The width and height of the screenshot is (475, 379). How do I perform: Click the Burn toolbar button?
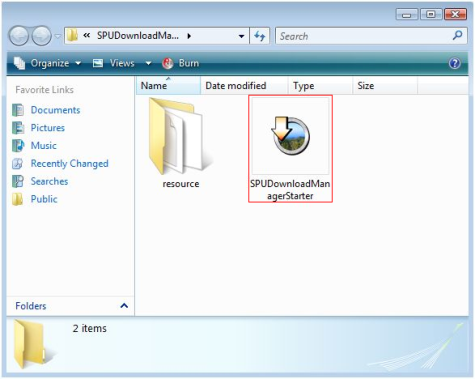[181, 63]
